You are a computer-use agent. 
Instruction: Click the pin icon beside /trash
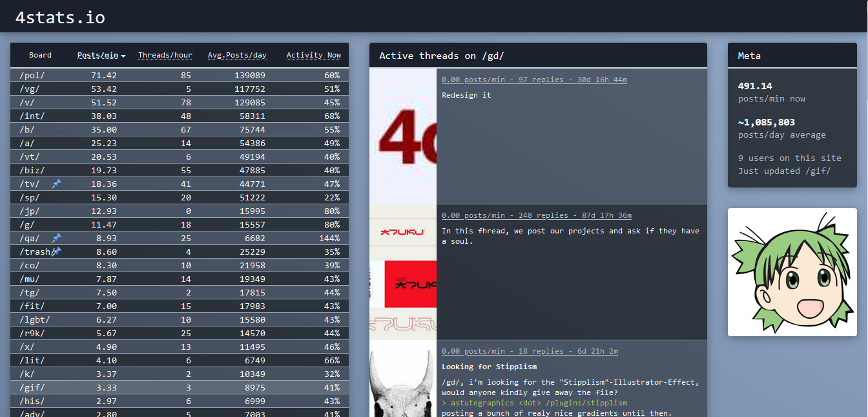pos(56,252)
